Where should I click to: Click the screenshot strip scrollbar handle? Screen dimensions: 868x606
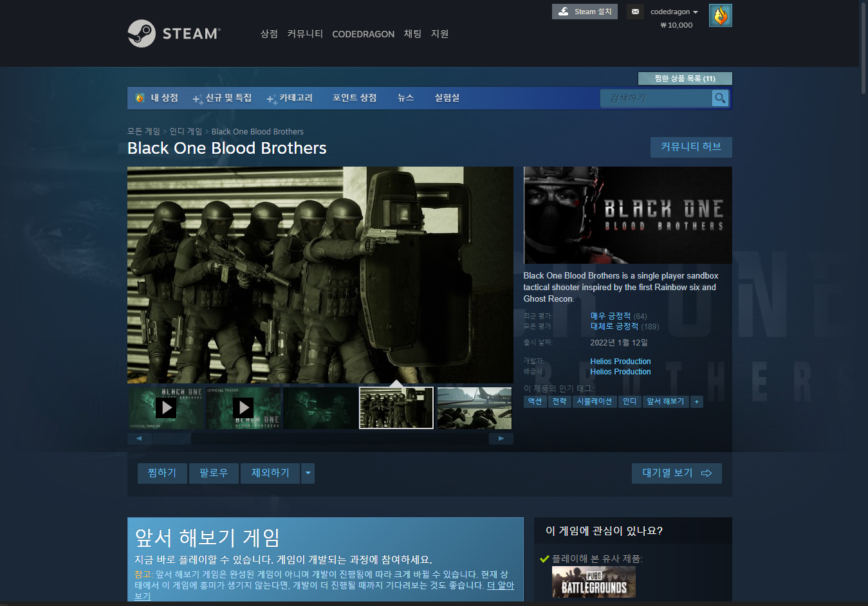pos(172,439)
